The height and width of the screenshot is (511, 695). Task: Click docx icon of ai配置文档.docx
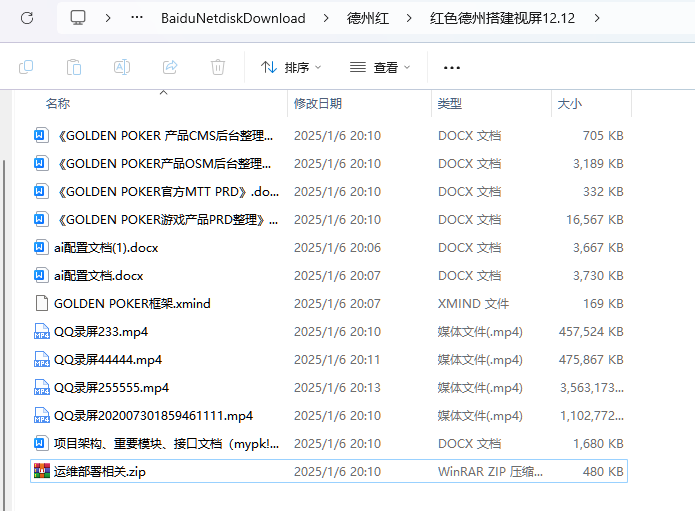pos(41,275)
